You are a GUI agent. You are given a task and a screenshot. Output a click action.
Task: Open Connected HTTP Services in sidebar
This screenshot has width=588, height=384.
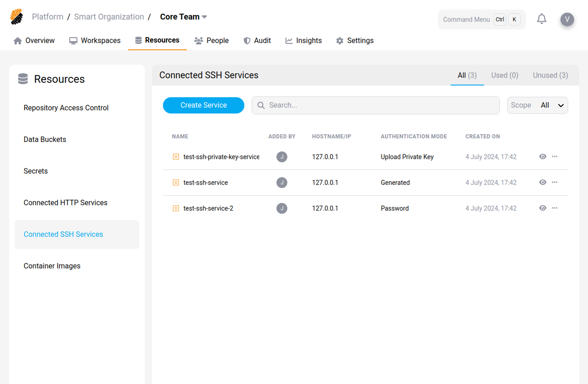pos(65,202)
